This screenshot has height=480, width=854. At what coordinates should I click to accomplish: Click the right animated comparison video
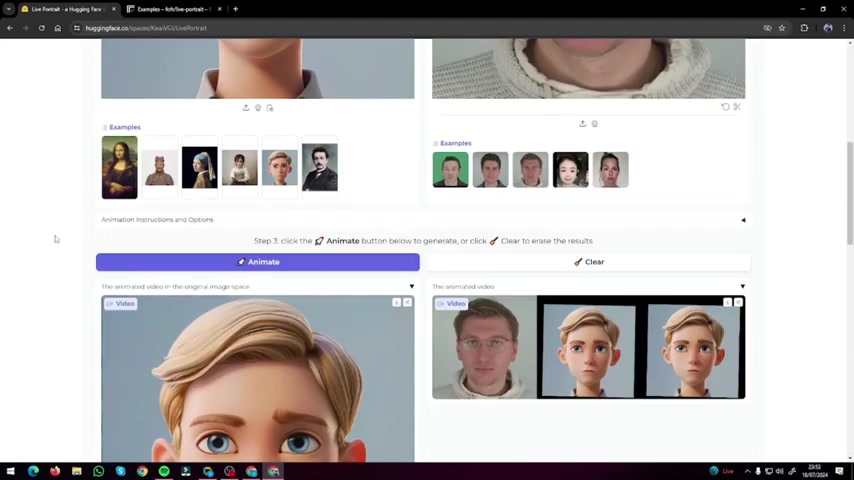click(x=589, y=347)
